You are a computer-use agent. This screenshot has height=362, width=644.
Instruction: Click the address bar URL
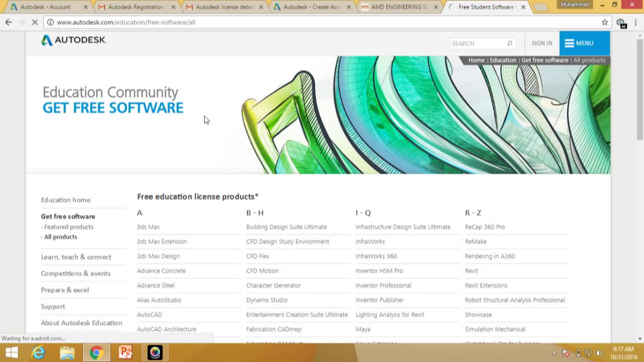(x=126, y=22)
